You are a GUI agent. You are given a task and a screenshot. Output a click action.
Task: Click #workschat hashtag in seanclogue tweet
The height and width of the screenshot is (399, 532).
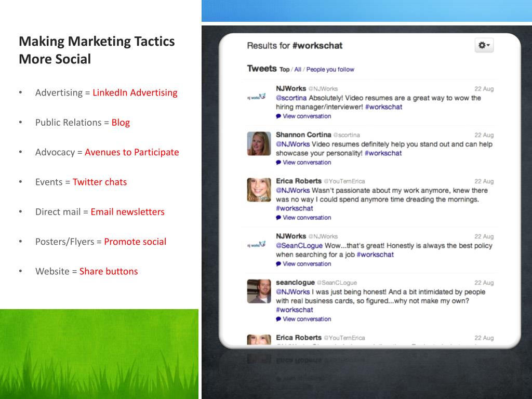(295, 310)
